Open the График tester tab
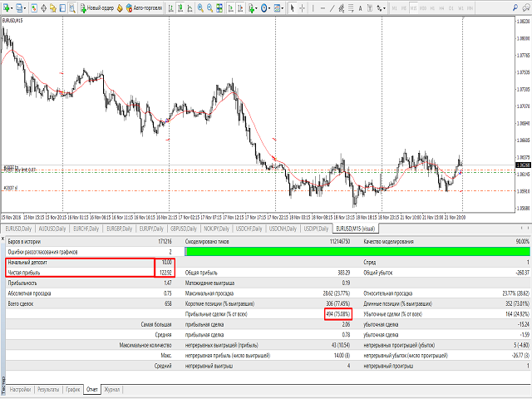Screen dimensions: 532x399 click(72, 389)
